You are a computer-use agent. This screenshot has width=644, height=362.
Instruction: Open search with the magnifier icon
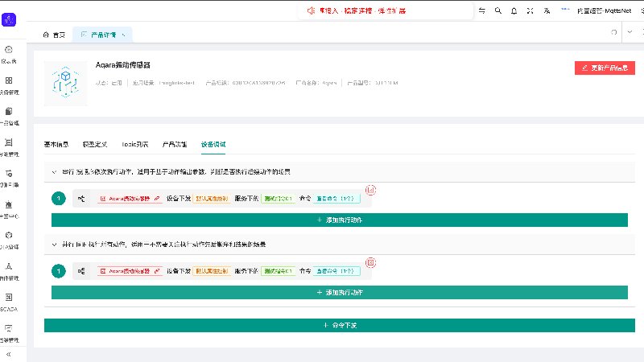coord(497,10)
